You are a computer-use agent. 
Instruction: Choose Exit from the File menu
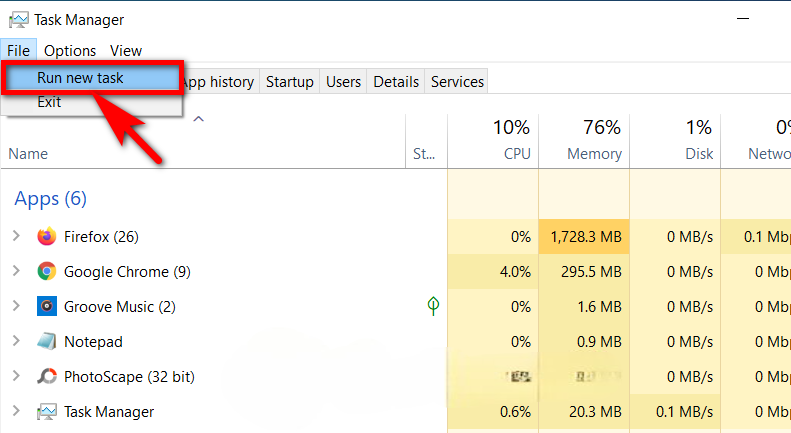pos(49,102)
